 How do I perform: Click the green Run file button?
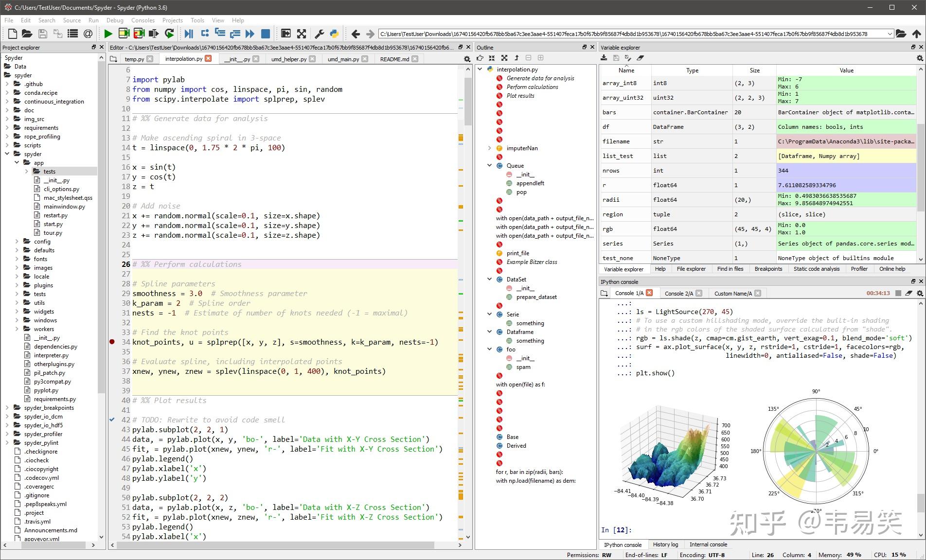pos(108,34)
